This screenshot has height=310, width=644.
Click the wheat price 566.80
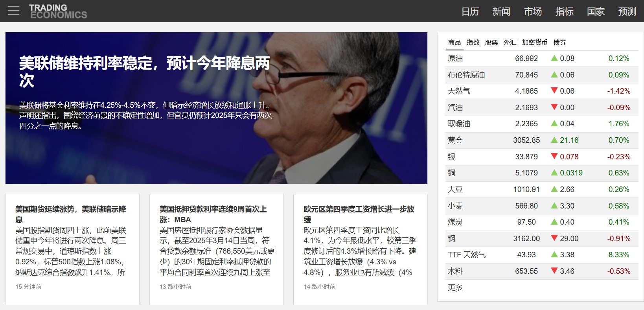pyautogui.click(x=526, y=206)
